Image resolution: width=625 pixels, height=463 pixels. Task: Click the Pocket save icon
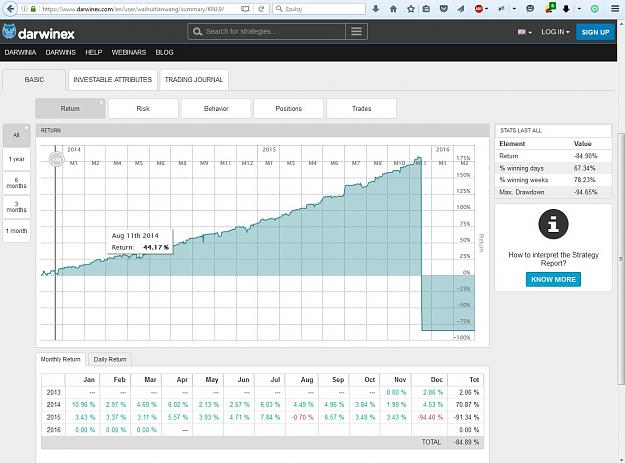tap(443, 9)
